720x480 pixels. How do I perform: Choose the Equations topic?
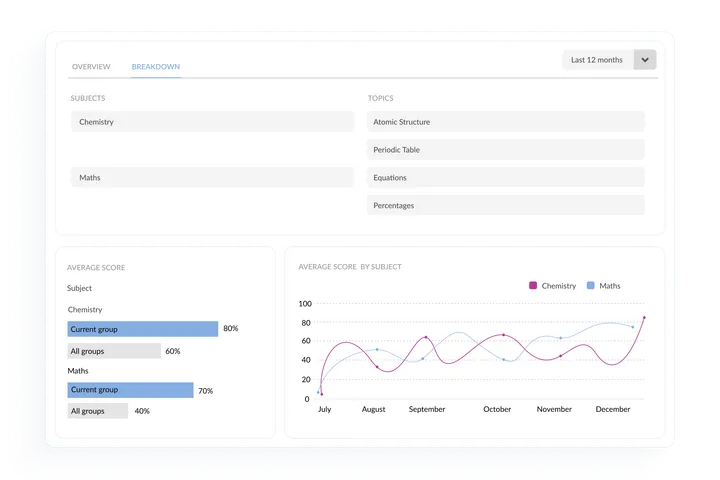[x=506, y=177]
